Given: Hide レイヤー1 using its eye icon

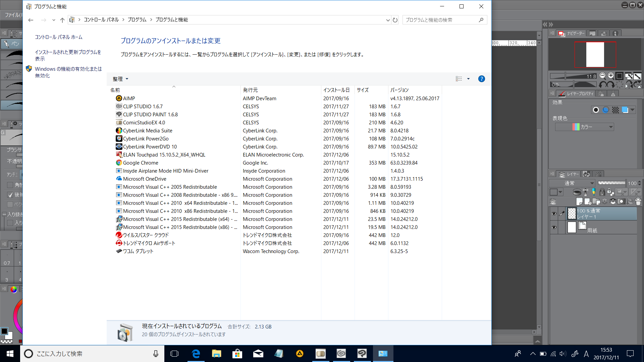Looking at the screenshot, I should [x=554, y=214].
